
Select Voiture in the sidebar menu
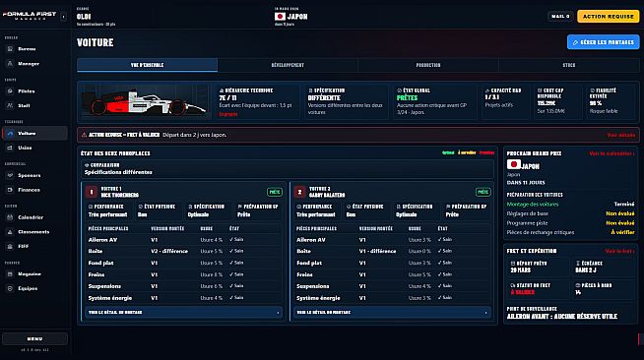click(x=35, y=133)
